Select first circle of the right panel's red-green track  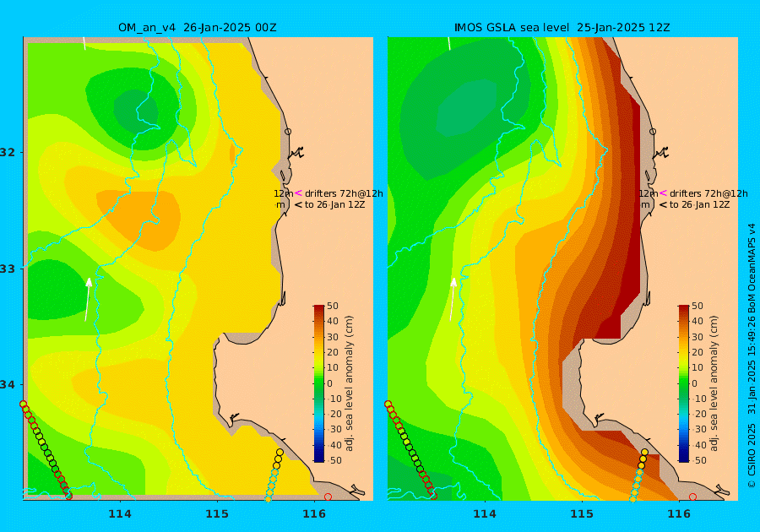click(x=388, y=404)
